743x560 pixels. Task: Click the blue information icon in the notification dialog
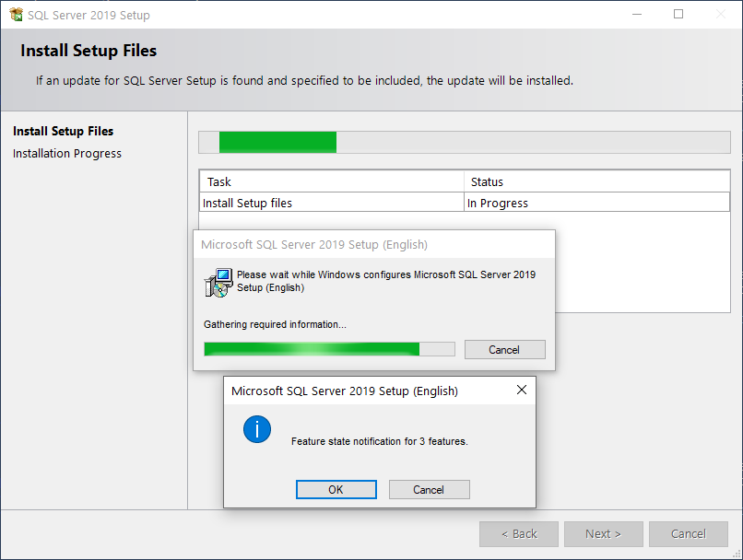257,429
